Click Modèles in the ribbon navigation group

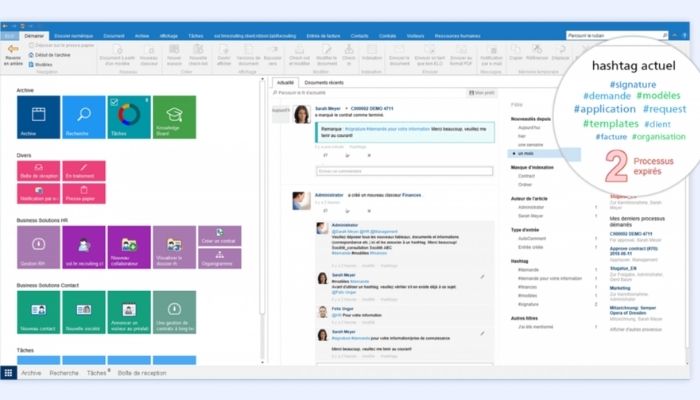coord(40,65)
